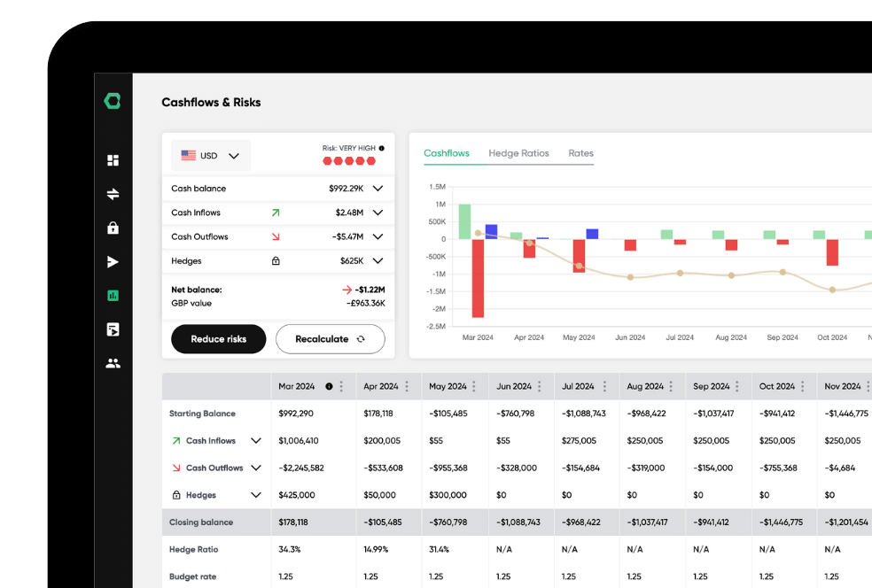The width and height of the screenshot is (872, 588).
Task: Click the hexagon app logo in sidebar
Action: [x=112, y=101]
